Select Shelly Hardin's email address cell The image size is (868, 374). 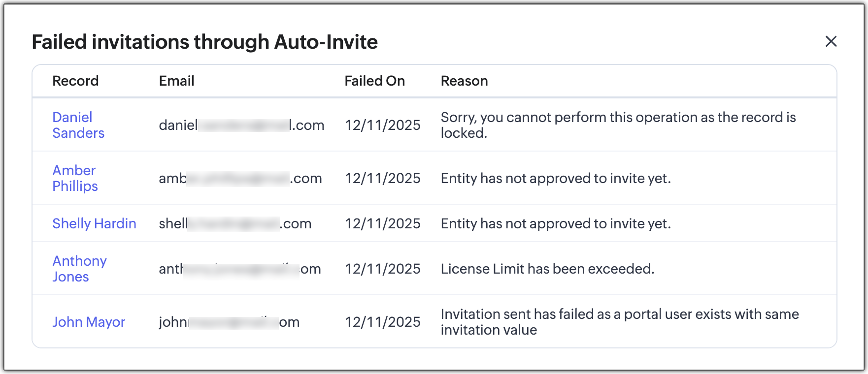[x=235, y=223]
